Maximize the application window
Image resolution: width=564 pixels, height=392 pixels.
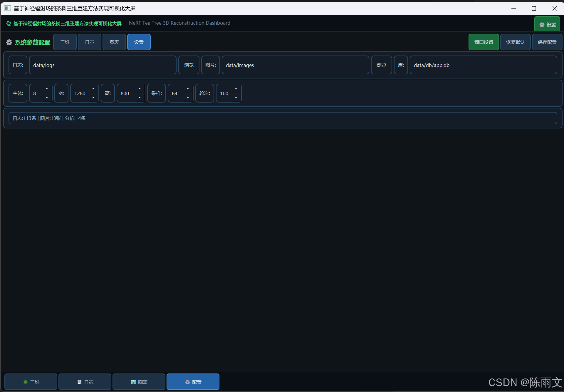534,8
